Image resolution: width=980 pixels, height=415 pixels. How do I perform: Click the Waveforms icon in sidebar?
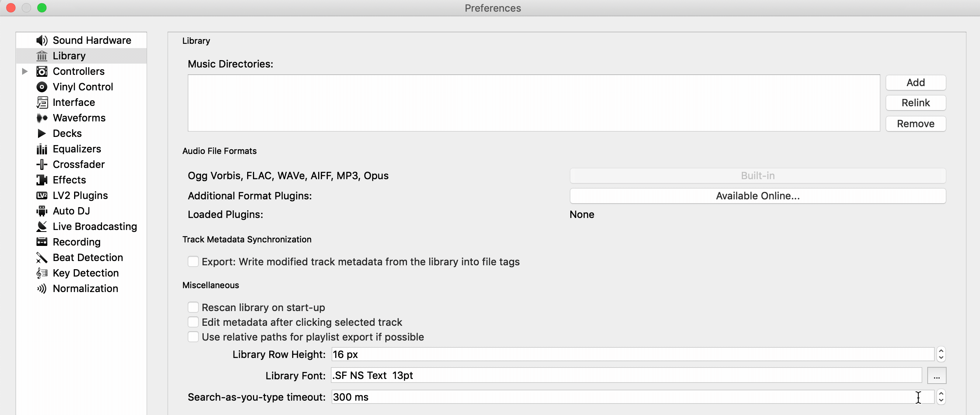(42, 118)
